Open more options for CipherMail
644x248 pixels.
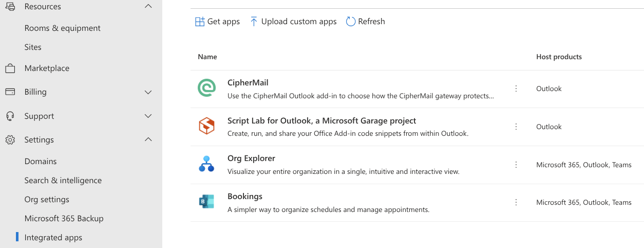click(x=516, y=88)
